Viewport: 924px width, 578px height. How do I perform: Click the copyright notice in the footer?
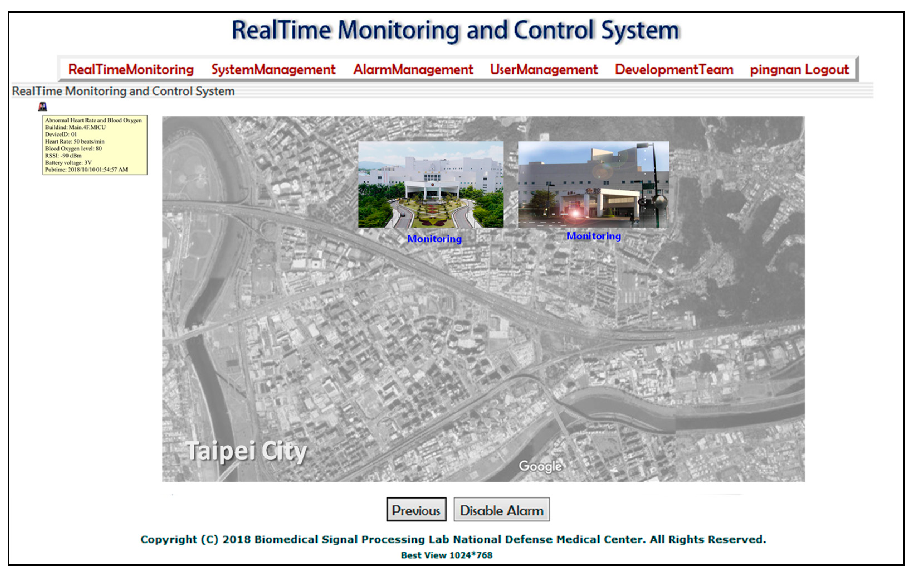(x=453, y=539)
